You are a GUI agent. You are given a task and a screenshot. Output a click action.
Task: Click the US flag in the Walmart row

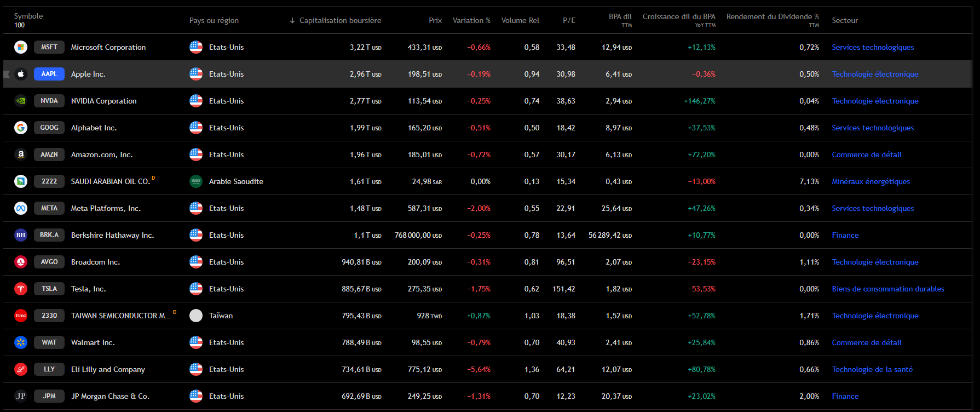point(196,342)
